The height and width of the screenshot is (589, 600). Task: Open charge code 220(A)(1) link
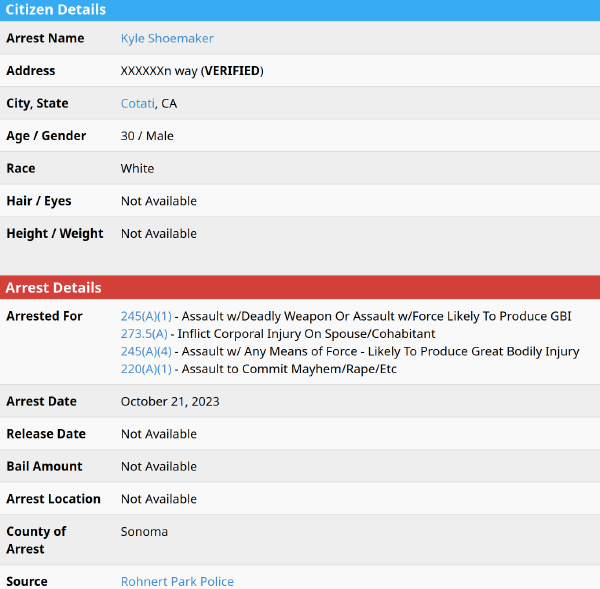click(146, 369)
